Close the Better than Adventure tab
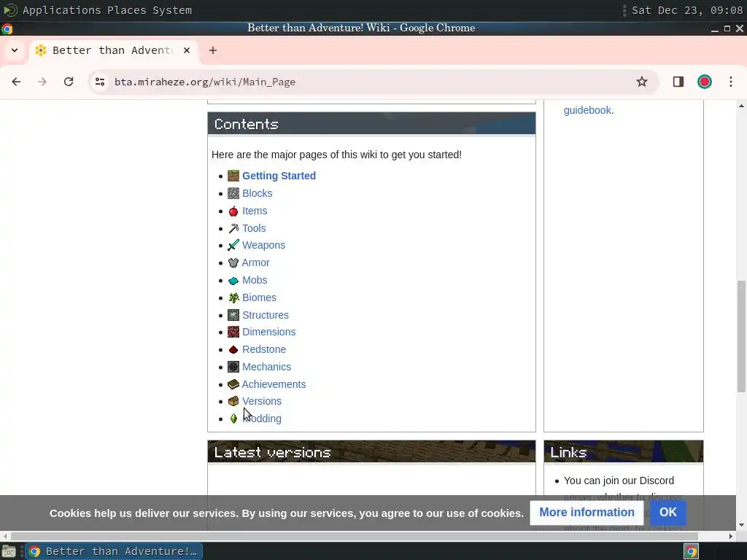The image size is (747, 560). pyautogui.click(x=187, y=50)
